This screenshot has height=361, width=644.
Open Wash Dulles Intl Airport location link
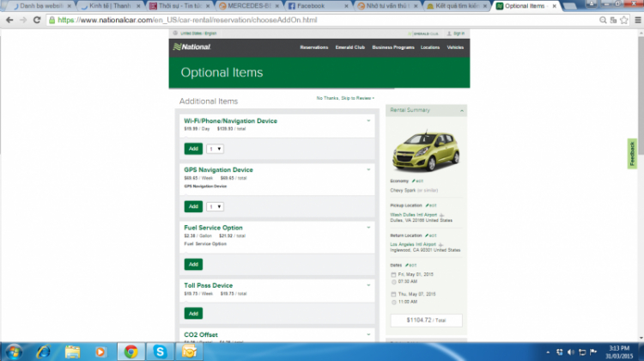[x=414, y=215]
